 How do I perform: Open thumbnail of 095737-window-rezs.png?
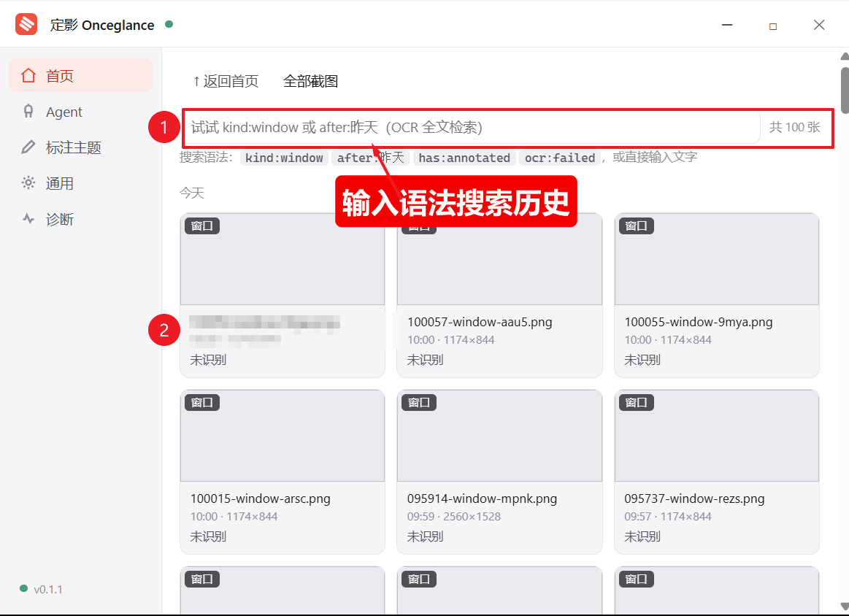tap(716, 436)
